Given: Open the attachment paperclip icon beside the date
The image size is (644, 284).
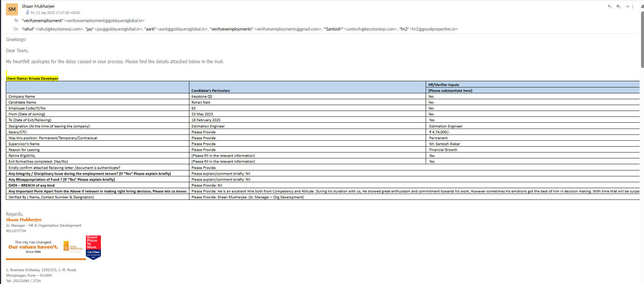Looking at the screenshot, I should pos(27,12).
